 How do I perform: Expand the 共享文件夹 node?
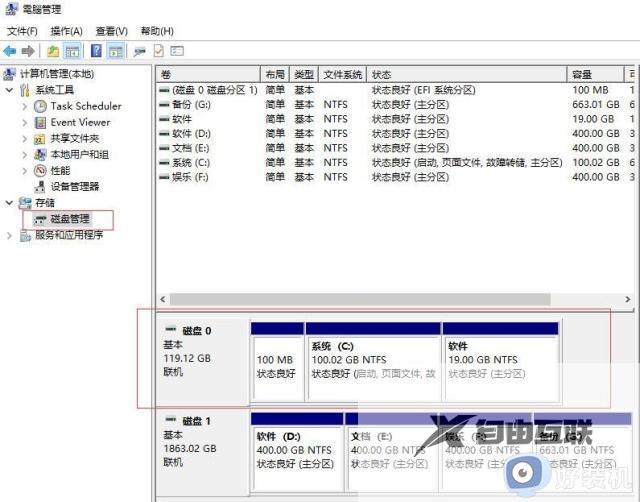click(x=24, y=139)
